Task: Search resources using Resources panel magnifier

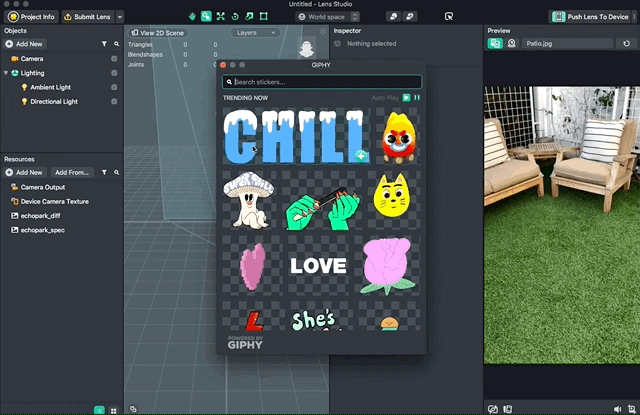Action: point(116,172)
